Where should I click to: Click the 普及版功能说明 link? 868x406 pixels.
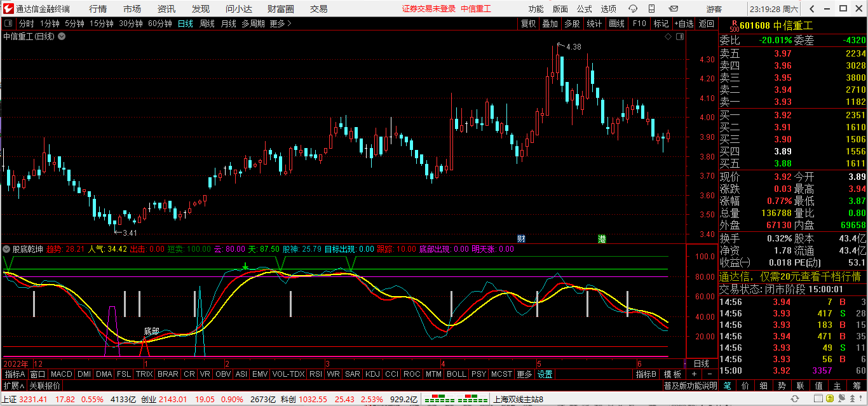click(690, 386)
